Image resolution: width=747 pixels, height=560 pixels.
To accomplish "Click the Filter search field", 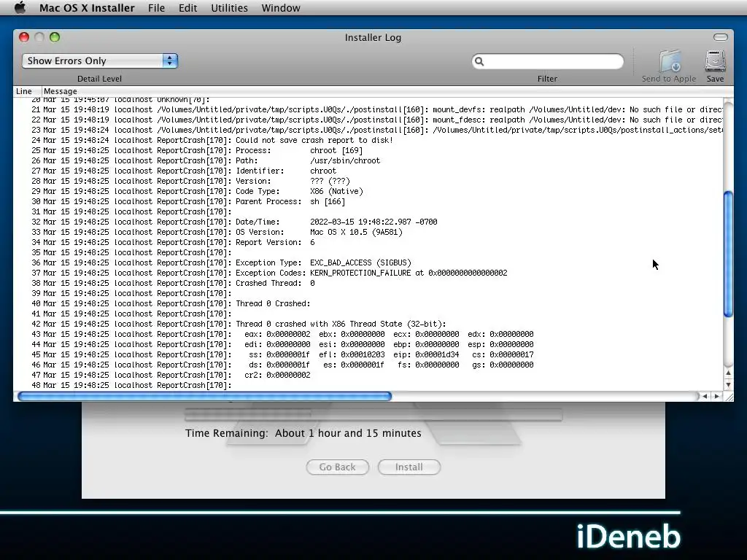I will (547, 61).
